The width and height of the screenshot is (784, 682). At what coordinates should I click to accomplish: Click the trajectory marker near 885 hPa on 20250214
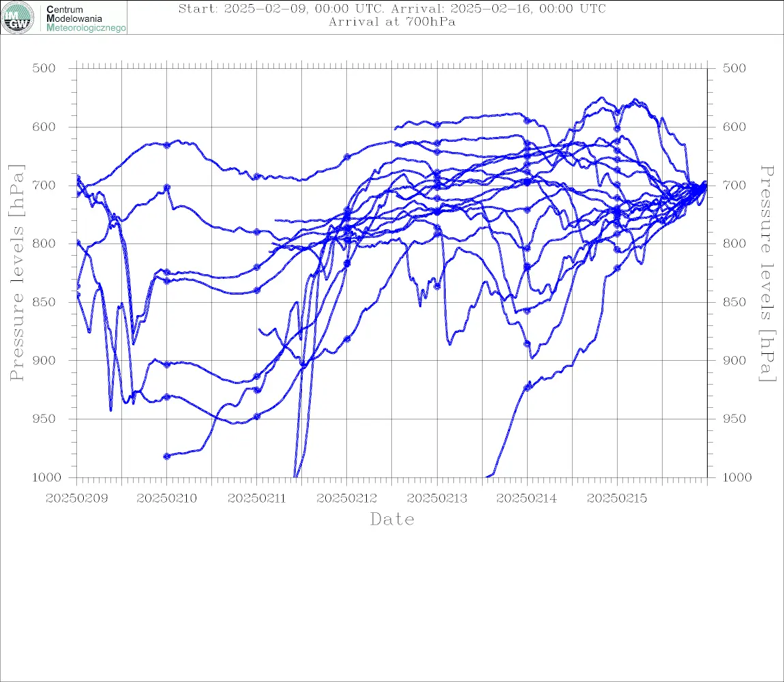pos(527,344)
